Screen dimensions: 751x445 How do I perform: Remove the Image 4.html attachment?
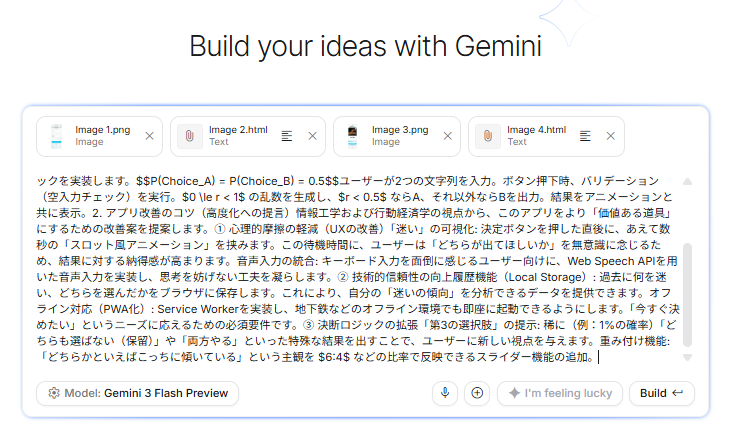[x=610, y=136]
